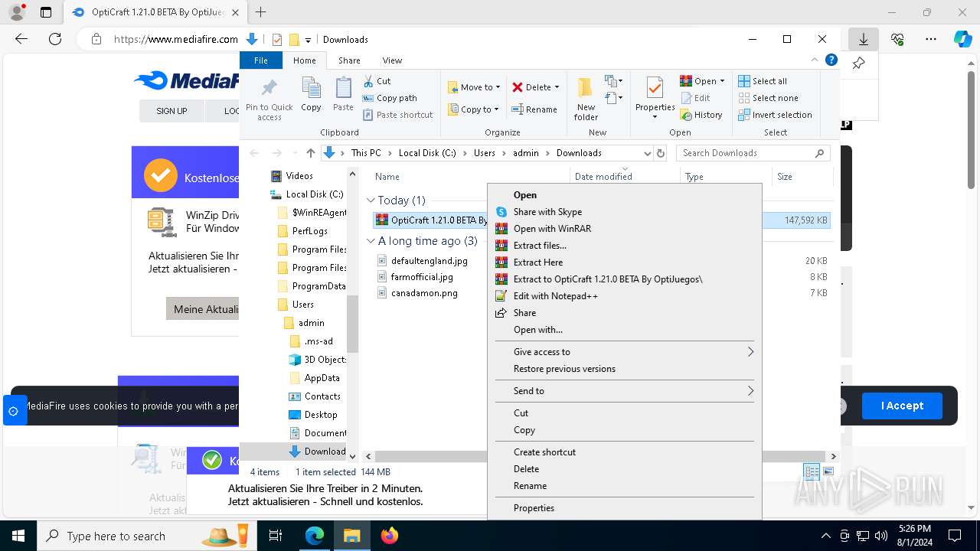
Task: Open Edge Copilot icon
Action: click(962, 39)
